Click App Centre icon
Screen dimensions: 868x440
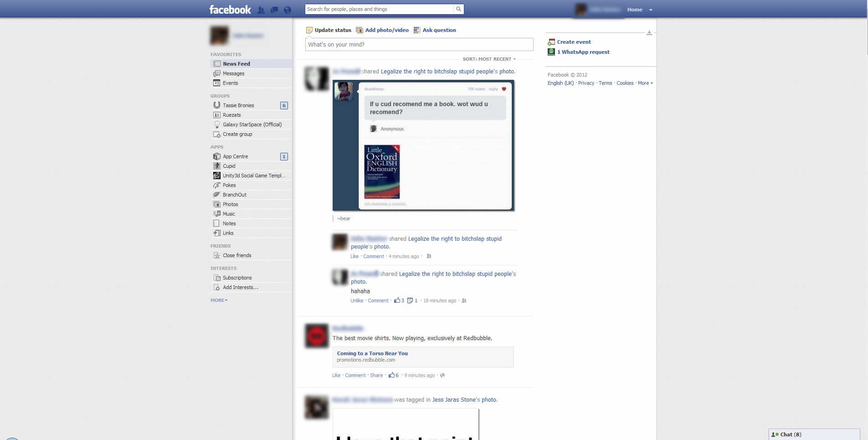point(217,156)
